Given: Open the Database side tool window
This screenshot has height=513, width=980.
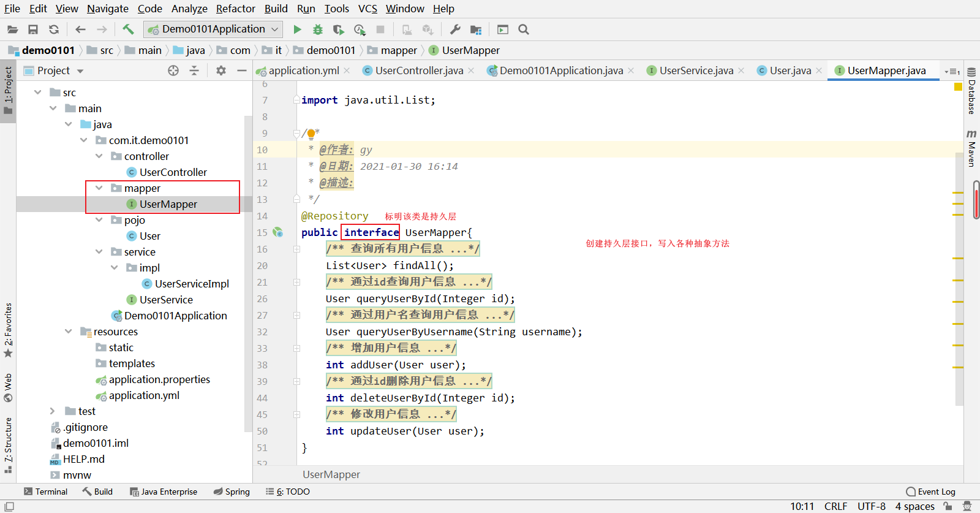Looking at the screenshot, I should click(x=971, y=91).
